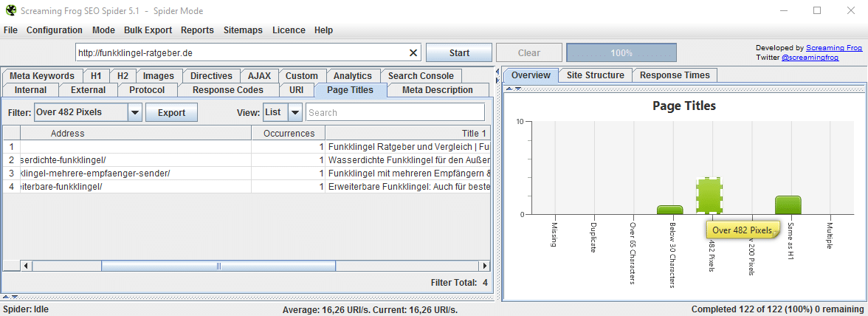Switch to the Custom tab
Viewport: 868px width, 316px height.
(302, 76)
